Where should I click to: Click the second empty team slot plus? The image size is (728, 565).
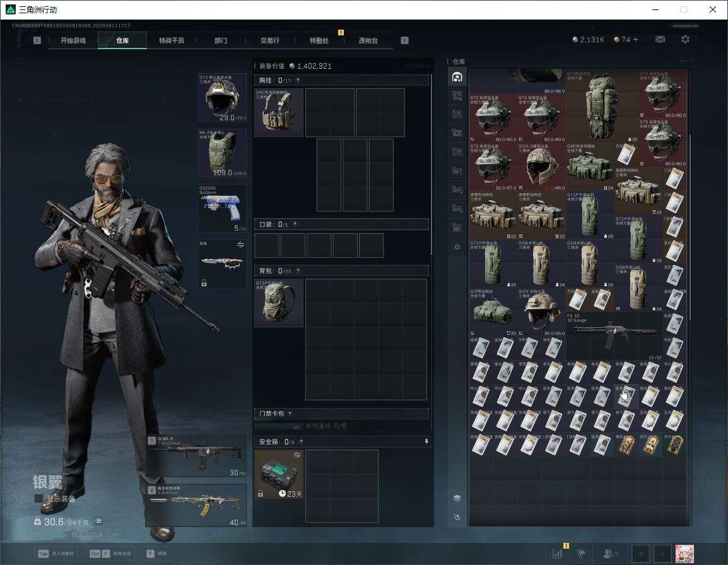pos(662,554)
